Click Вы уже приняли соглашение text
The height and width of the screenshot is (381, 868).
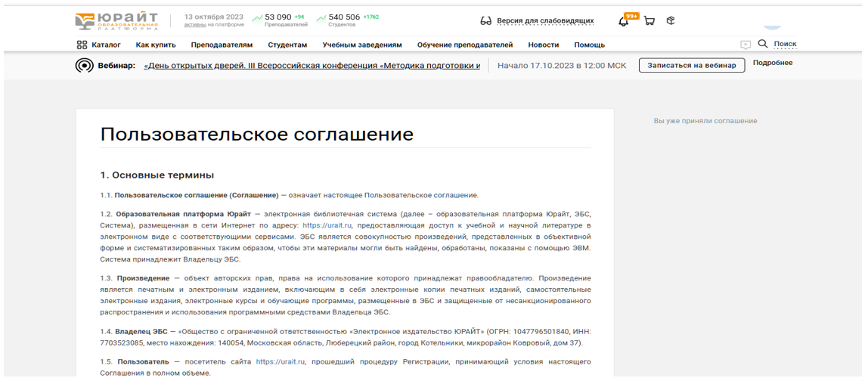pos(705,121)
